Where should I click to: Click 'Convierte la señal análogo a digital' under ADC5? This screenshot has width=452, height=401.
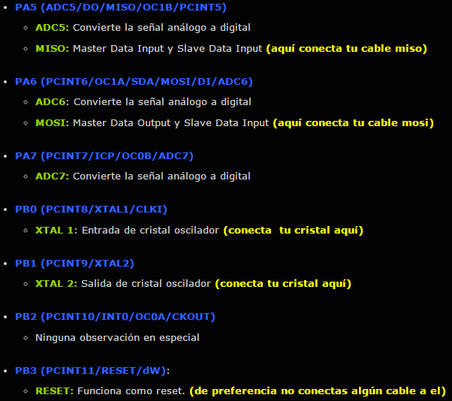tap(162, 28)
